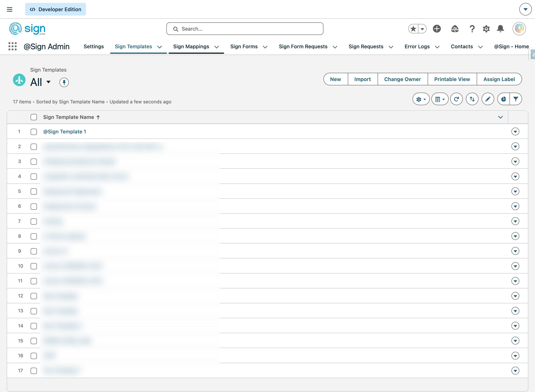The width and height of the screenshot is (535, 392).
Task: Open the filter funnel panel
Action: point(516,99)
